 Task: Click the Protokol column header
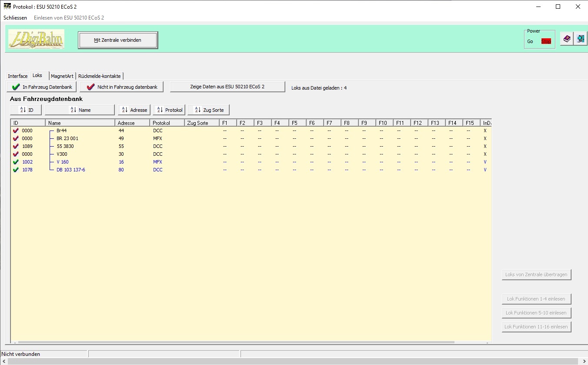(x=167, y=123)
